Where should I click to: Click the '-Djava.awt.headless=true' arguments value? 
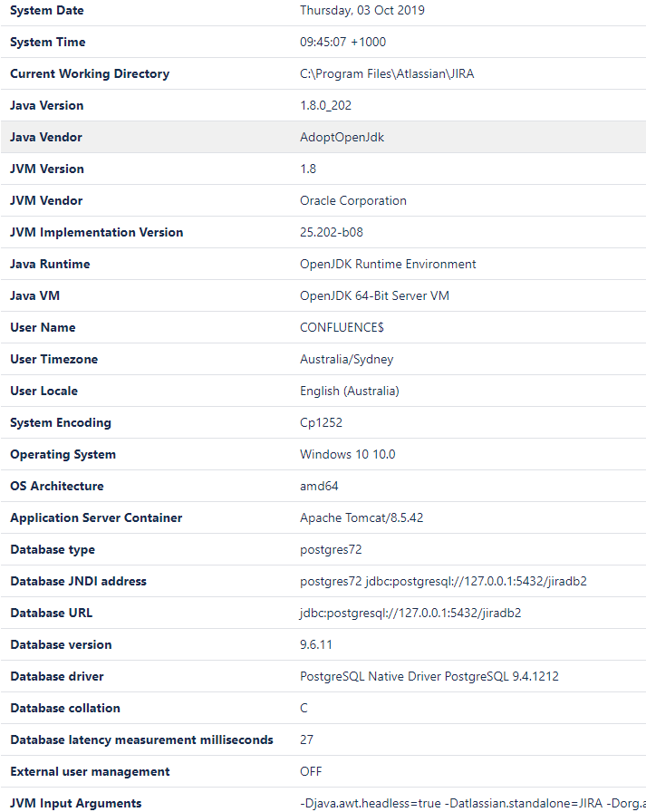(473, 803)
